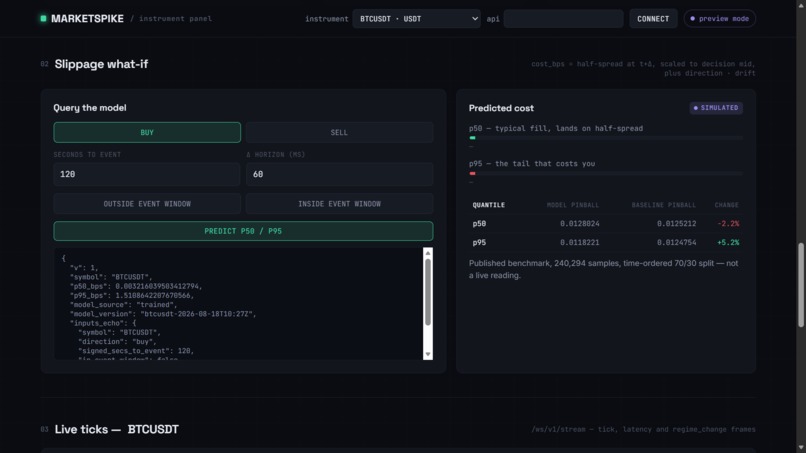Screen dimensions: 806x453
Task: Click the -2.2% change value
Action: pyautogui.click(x=728, y=224)
